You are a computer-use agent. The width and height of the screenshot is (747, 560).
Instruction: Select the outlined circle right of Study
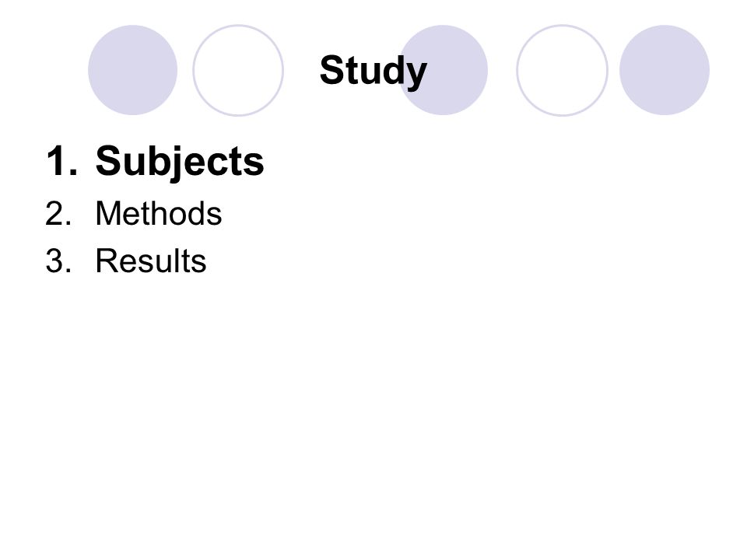click(562, 70)
